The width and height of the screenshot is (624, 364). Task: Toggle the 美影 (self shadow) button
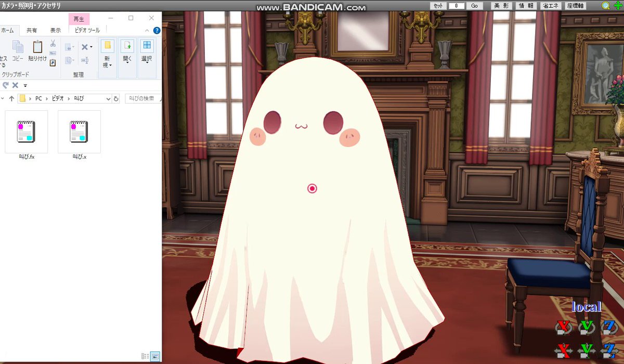pyautogui.click(x=501, y=6)
